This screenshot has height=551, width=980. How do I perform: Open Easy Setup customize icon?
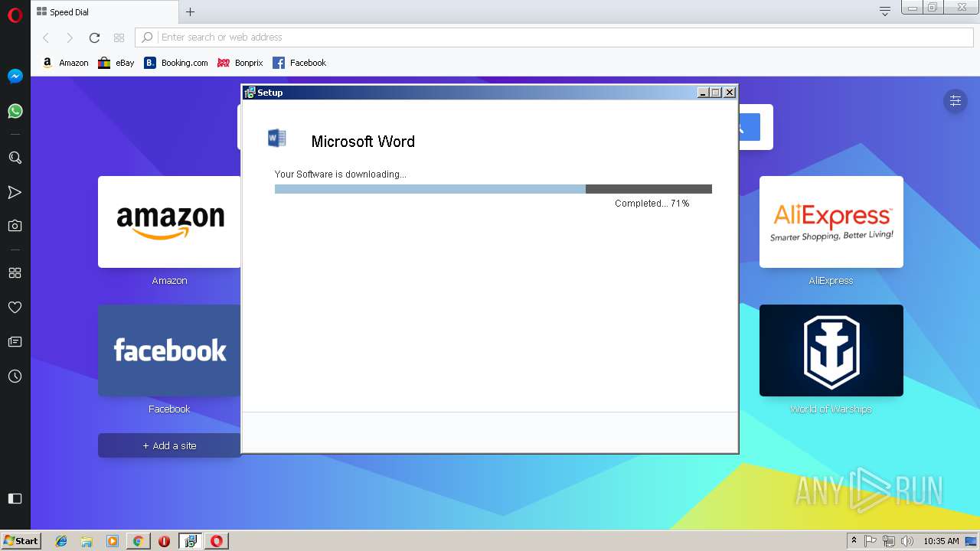[x=955, y=100]
